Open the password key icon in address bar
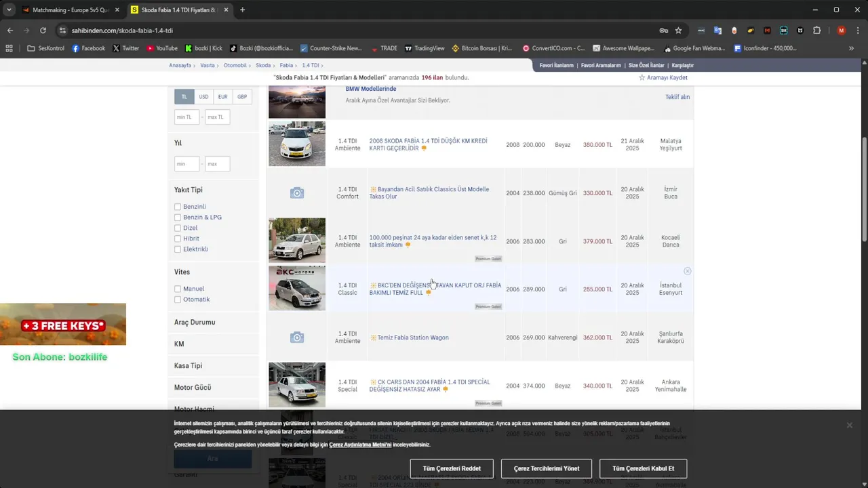This screenshot has width=868, height=488. coord(664,30)
